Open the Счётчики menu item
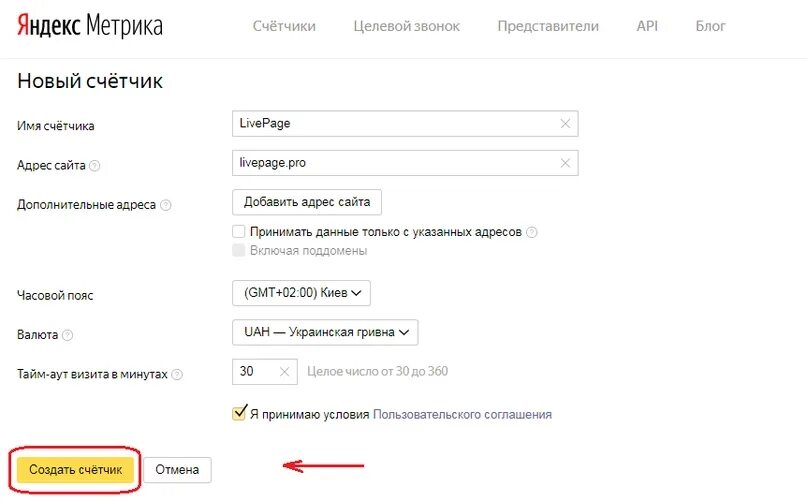 (284, 26)
